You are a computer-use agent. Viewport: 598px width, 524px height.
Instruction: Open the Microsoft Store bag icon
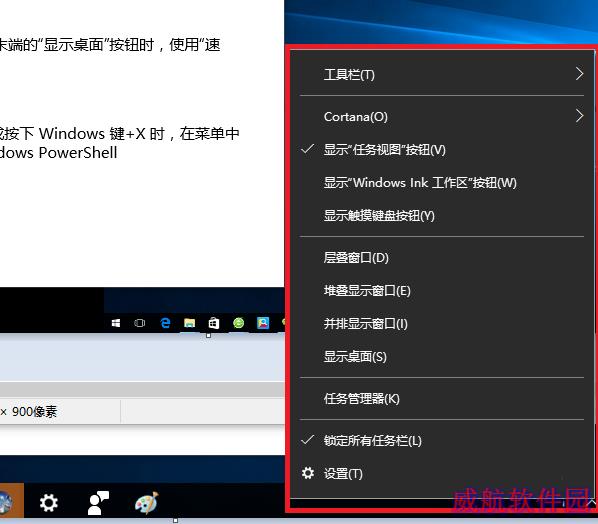point(214,323)
